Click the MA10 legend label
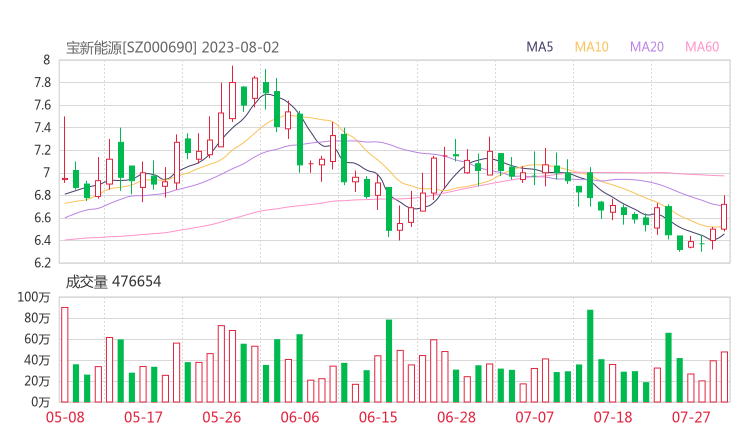 (x=591, y=47)
